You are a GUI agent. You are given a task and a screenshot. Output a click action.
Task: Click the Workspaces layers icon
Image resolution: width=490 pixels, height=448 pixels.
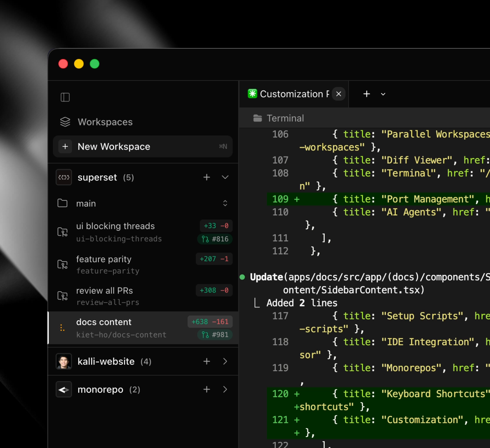tap(65, 122)
